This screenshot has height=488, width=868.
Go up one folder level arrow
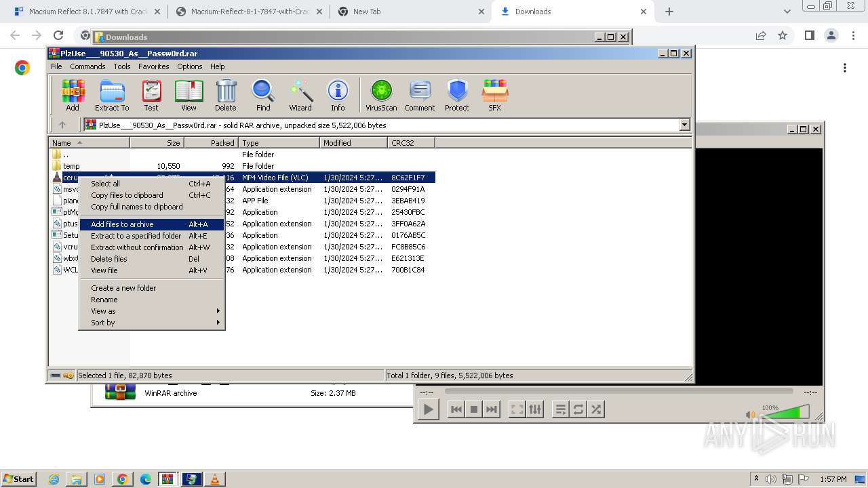coord(62,125)
